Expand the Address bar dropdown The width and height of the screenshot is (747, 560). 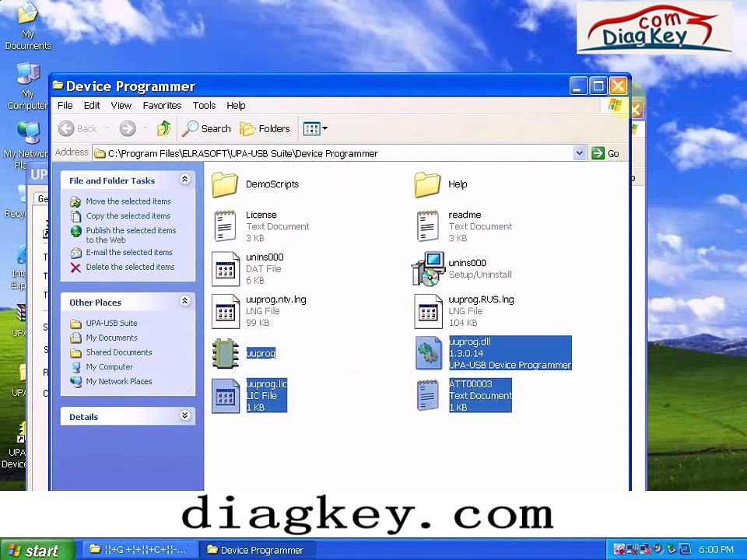coord(579,153)
